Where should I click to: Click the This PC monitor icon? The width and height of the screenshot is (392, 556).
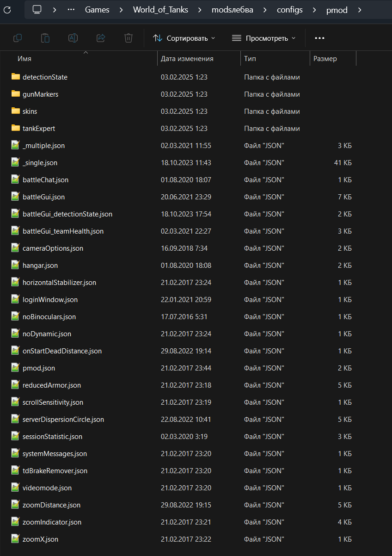(37, 10)
